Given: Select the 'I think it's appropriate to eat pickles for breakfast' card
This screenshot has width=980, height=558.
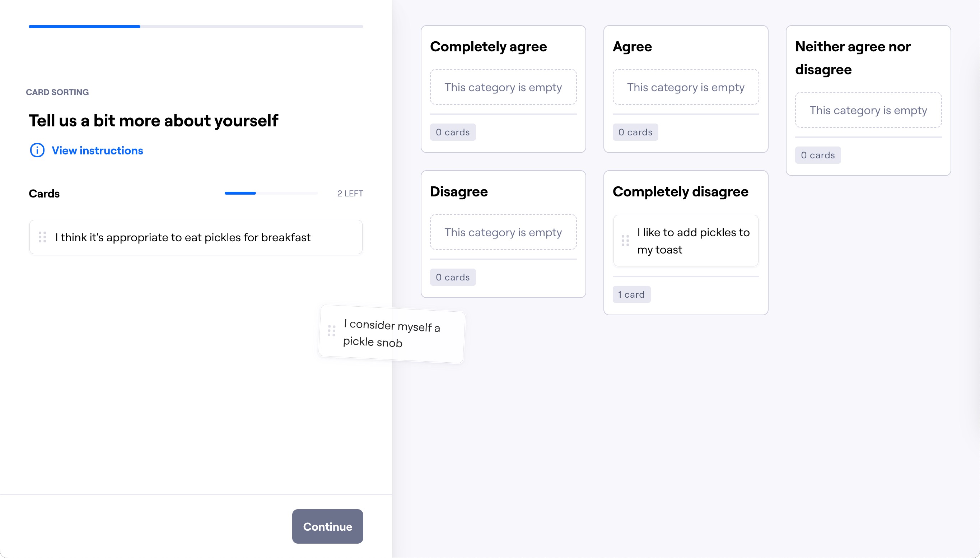Looking at the screenshot, I should point(196,237).
